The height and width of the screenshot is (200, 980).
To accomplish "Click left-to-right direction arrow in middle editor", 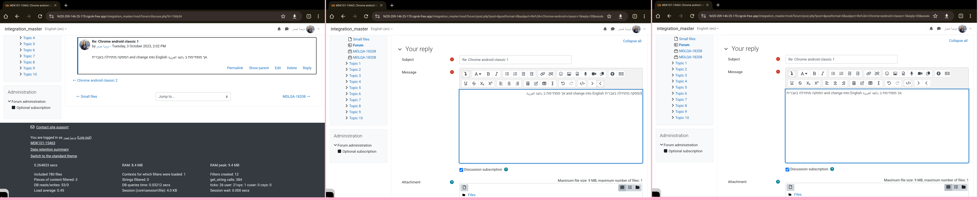I will click(x=592, y=84).
